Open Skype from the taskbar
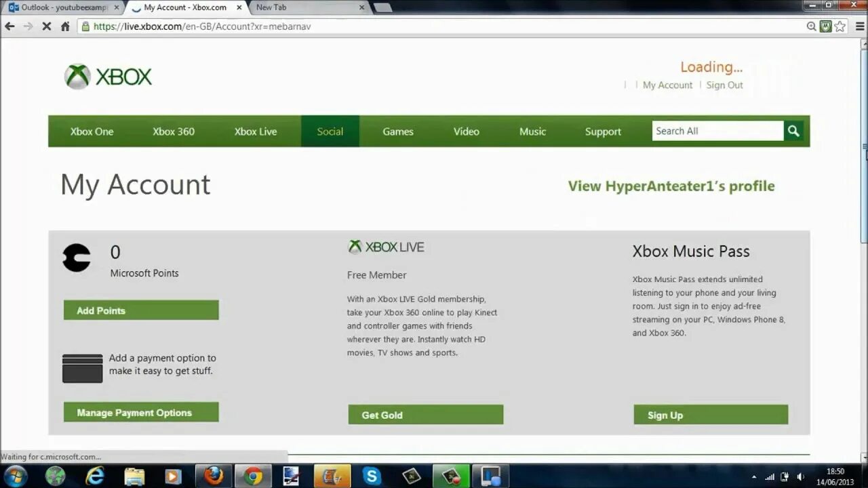This screenshot has height=488, width=868. coord(372,476)
